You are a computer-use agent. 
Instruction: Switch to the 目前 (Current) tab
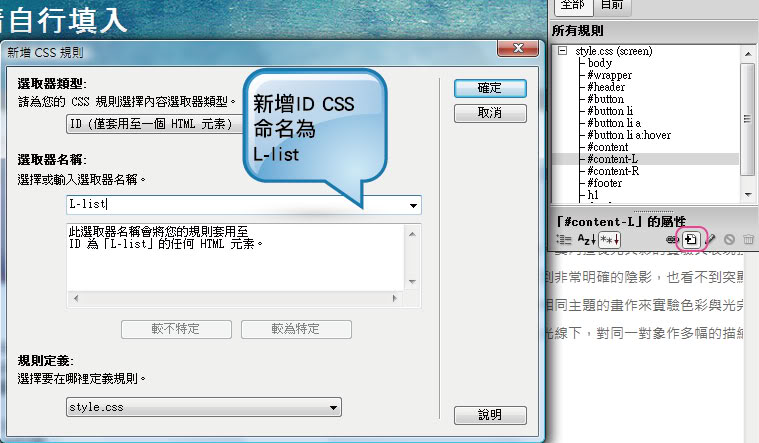coord(611,6)
